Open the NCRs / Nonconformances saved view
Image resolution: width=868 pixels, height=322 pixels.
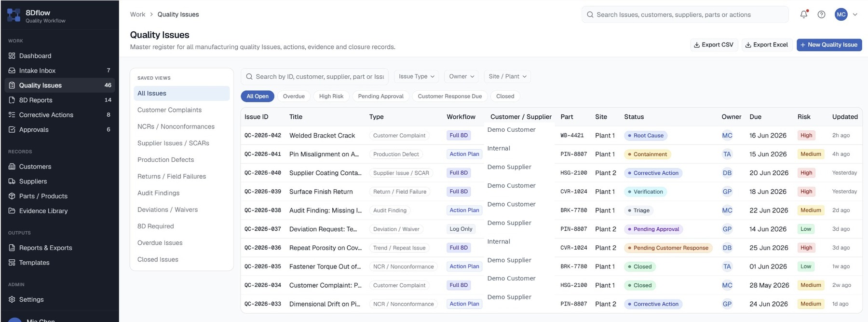pos(182,126)
